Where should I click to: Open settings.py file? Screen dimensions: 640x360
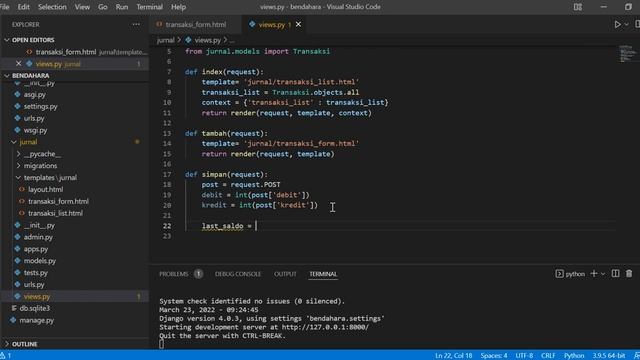[40, 107]
